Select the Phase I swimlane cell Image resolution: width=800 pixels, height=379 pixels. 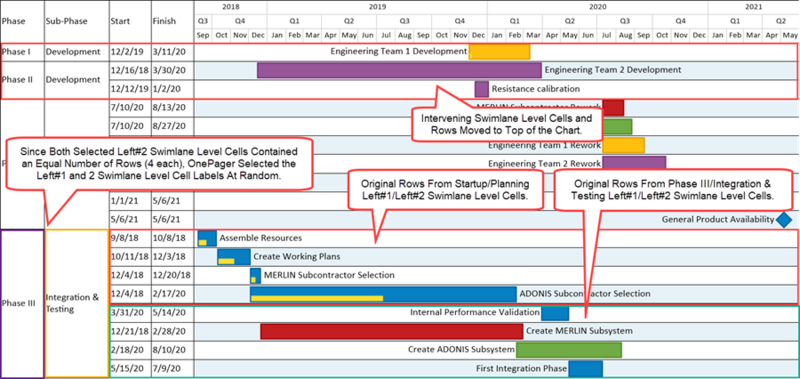coord(22,52)
